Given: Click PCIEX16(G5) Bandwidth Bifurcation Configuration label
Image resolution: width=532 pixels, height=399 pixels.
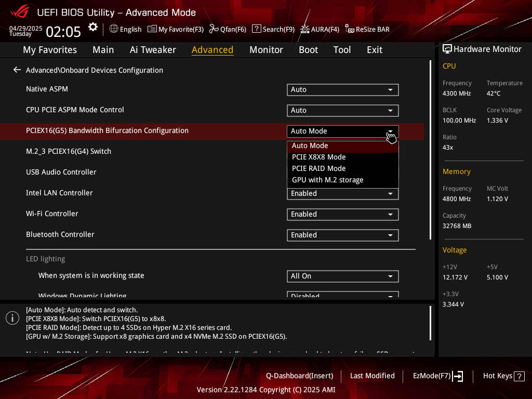Looking at the screenshot, I should 107,130.
